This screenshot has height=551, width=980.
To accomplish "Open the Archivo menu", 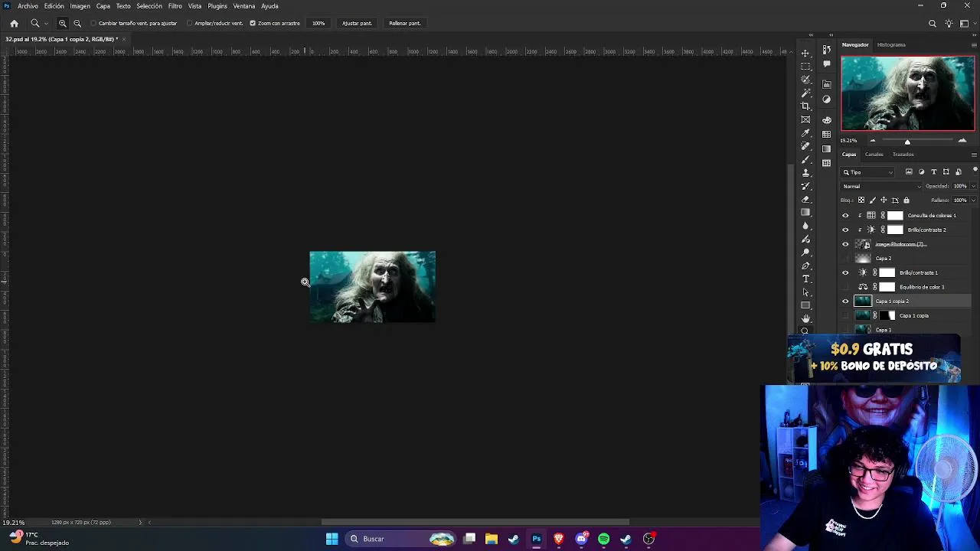I will coord(28,6).
